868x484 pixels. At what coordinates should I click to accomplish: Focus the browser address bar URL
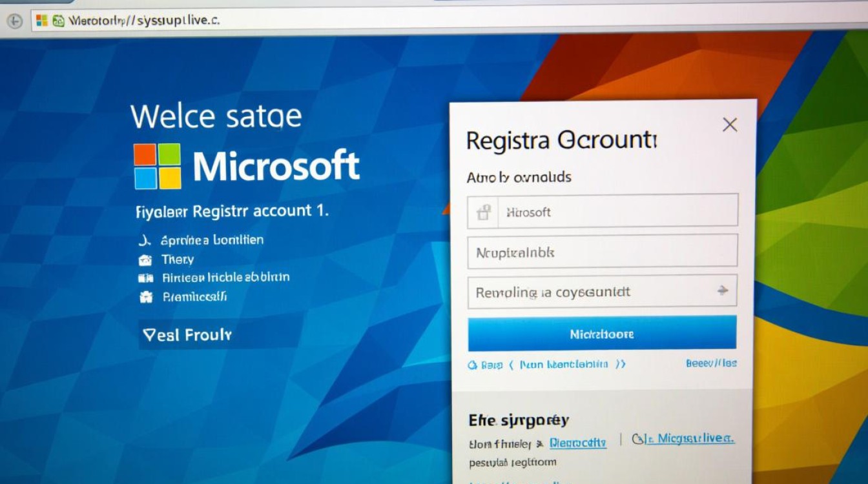coord(143,21)
